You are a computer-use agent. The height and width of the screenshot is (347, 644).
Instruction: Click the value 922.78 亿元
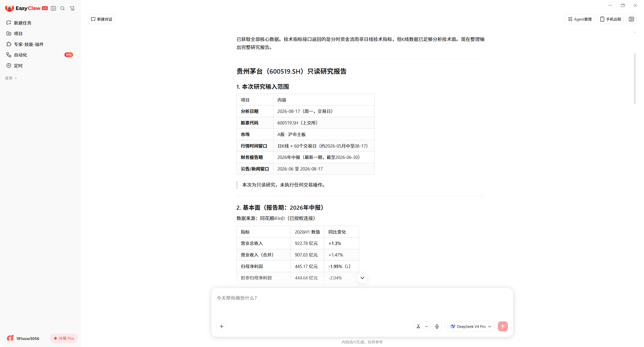pyautogui.click(x=307, y=243)
